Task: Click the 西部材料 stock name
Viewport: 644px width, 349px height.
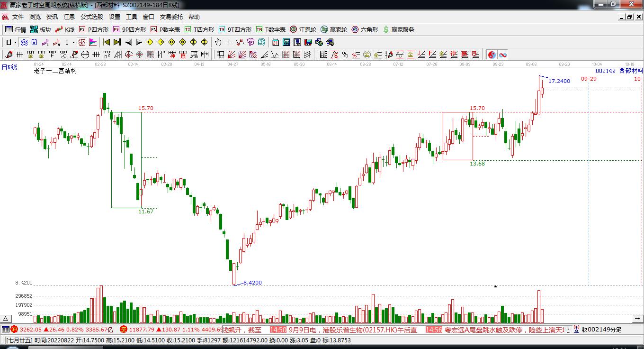Action: [631, 71]
